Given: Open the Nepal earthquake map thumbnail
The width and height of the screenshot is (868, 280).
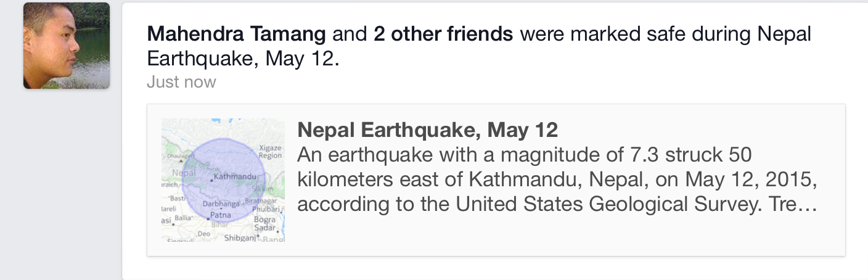Looking at the screenshot, I should pyautogui.click(x=223, y=179).
